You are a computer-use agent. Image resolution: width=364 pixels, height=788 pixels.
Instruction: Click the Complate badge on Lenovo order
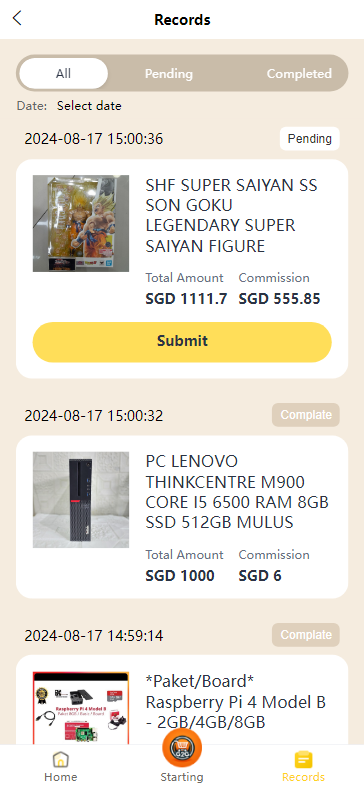pyautogui.click(x=306, y=415)
